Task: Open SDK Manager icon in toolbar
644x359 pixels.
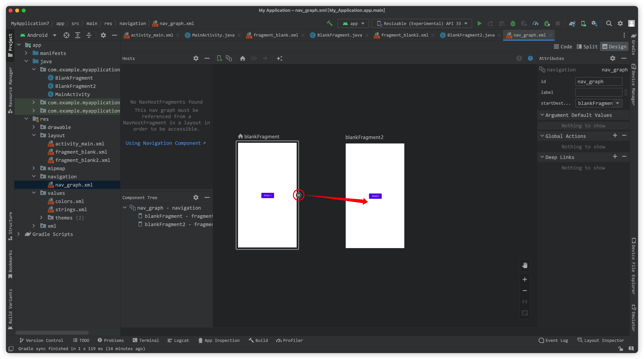Action: point(594,24)
